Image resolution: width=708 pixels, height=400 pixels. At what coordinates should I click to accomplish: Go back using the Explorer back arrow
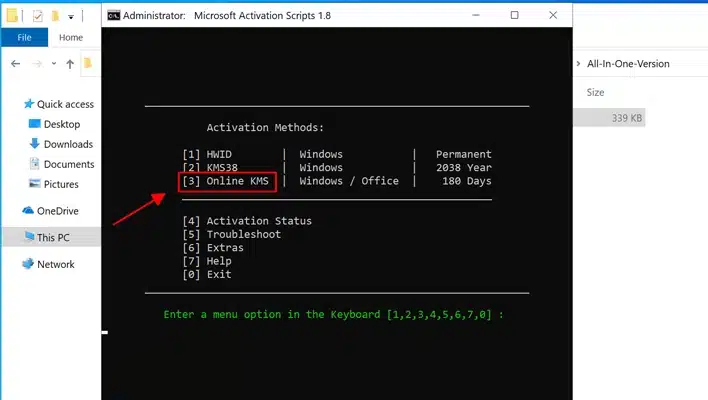point(15,63)
